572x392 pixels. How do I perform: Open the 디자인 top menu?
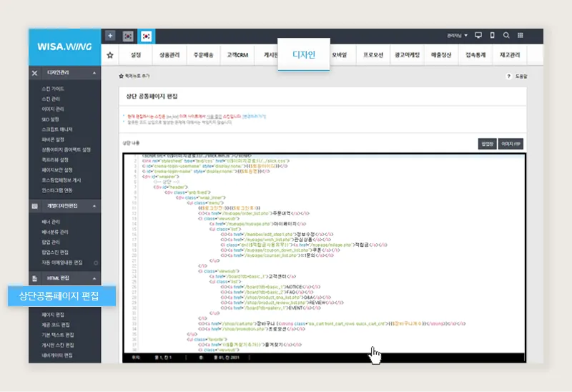[303, 54]
